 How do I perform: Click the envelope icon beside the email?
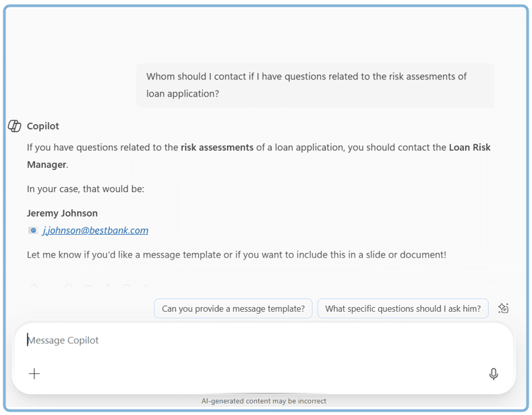[x=32, y=231]
